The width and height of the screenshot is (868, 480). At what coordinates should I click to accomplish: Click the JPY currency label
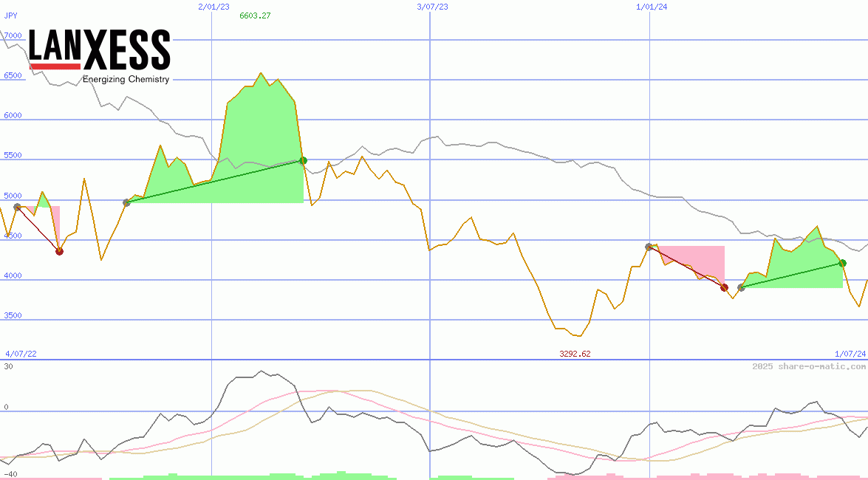11,16
